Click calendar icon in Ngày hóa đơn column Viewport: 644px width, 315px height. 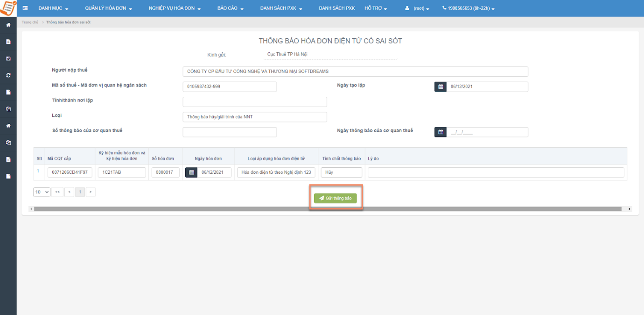point(191,172)
